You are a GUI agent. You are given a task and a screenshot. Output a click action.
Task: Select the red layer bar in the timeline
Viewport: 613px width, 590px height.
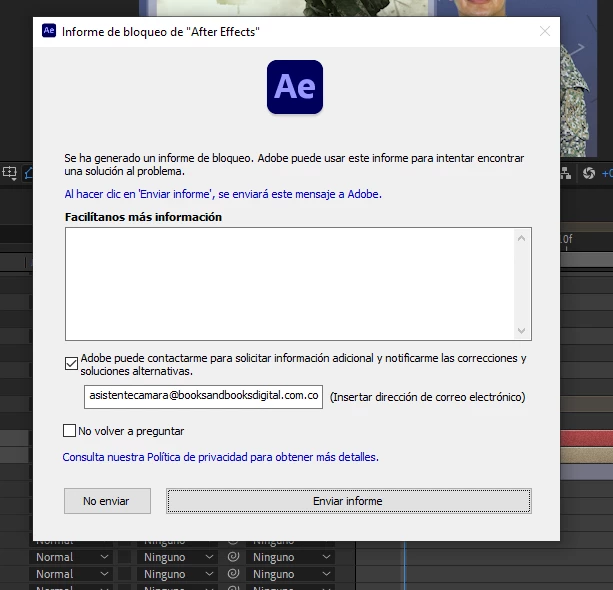586,438
